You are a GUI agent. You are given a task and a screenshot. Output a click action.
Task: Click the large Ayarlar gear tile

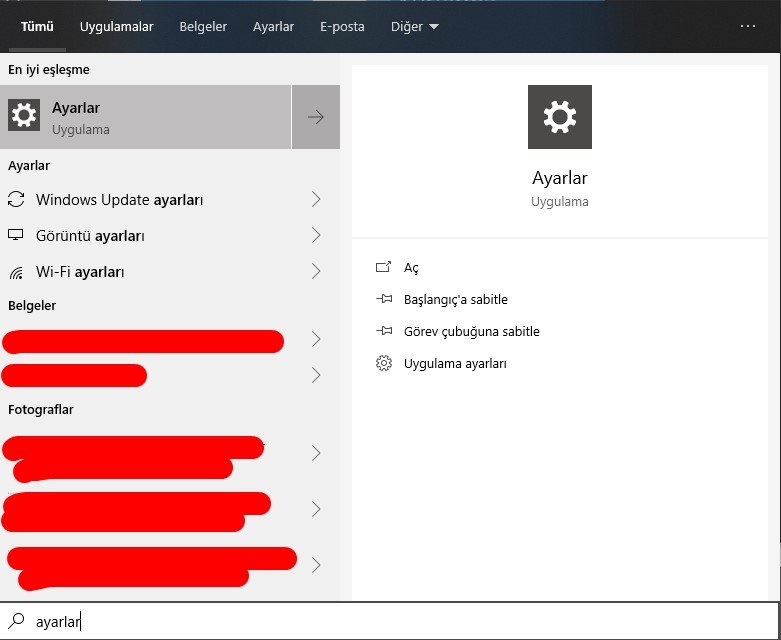[560, 117]
